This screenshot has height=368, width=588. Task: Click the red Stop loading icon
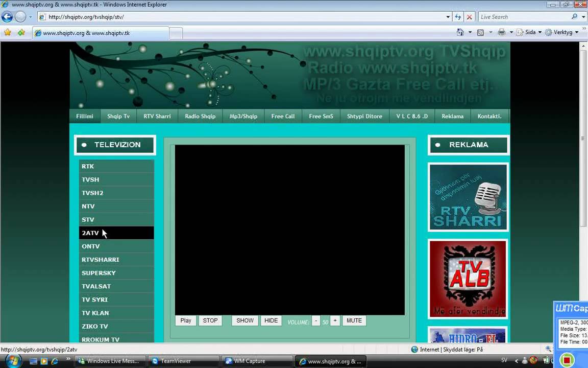pyautogui.click(x=469, y=17)
